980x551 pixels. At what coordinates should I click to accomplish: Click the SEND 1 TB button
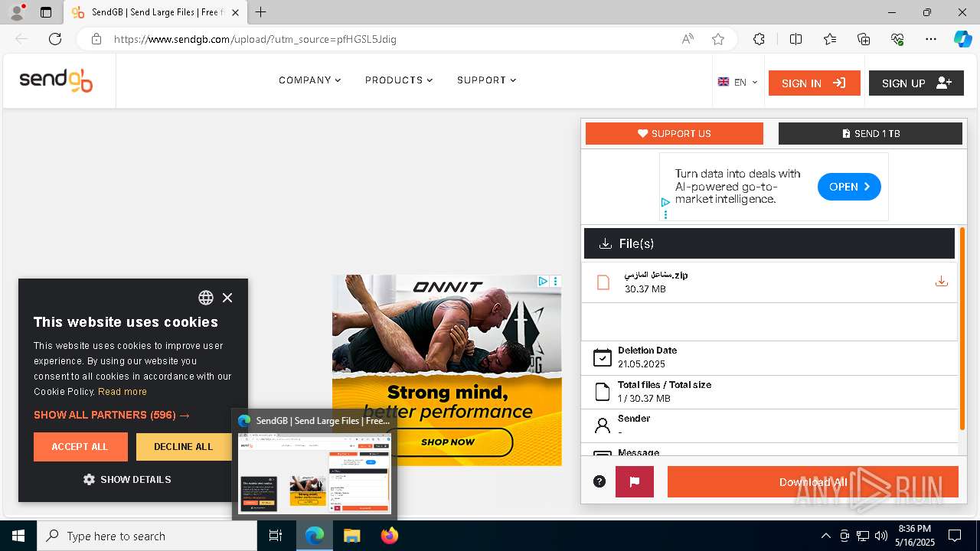(871, 133)
